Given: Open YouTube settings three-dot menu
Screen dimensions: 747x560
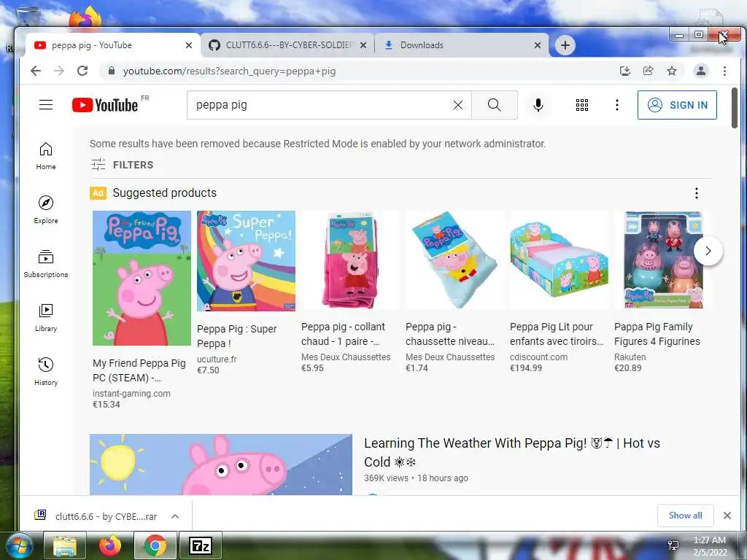Looking at the screenshot, I should (x=616, y=105).
